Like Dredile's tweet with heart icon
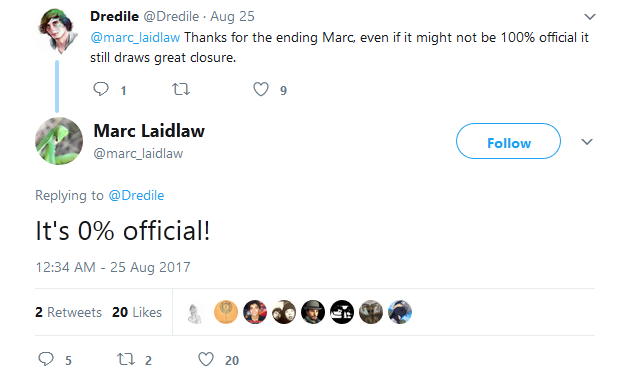 [261, 89]
